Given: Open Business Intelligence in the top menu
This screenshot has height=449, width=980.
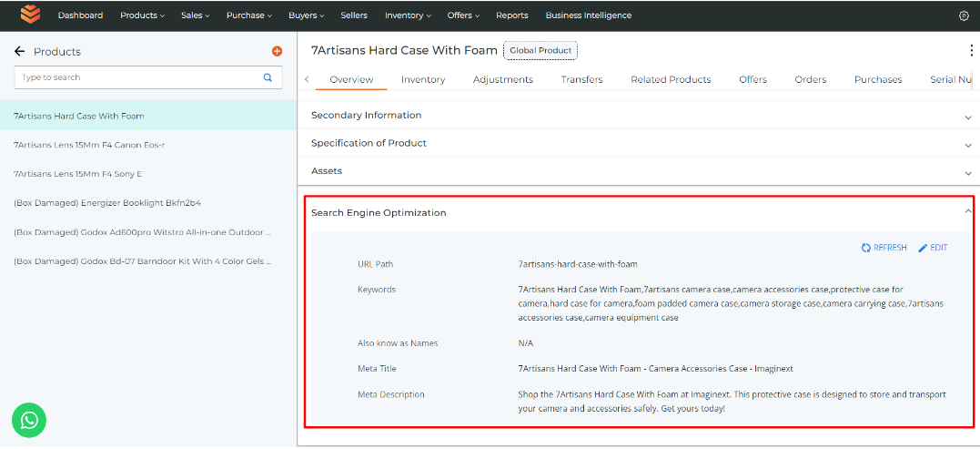Looking at the screenshot, I should click(588, 15).
